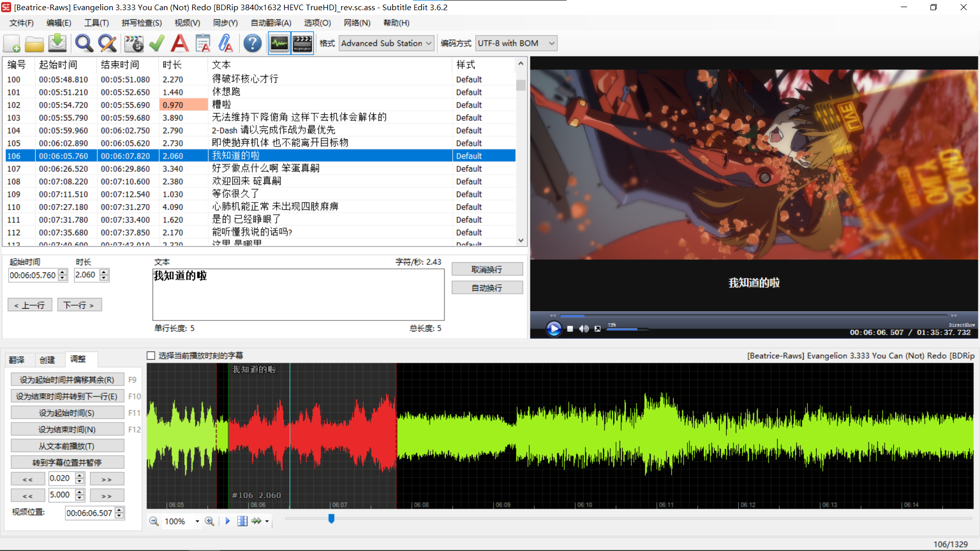Screen dimensions: 980x551
Task: Click 设为结束时间并转到下一行(E) button
Action: pos(67,396)
